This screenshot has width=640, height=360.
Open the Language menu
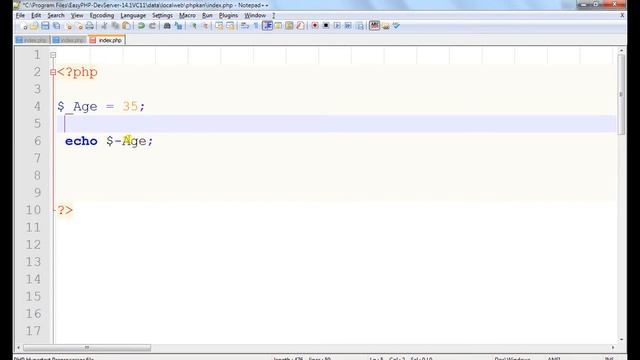pos(133,16)
